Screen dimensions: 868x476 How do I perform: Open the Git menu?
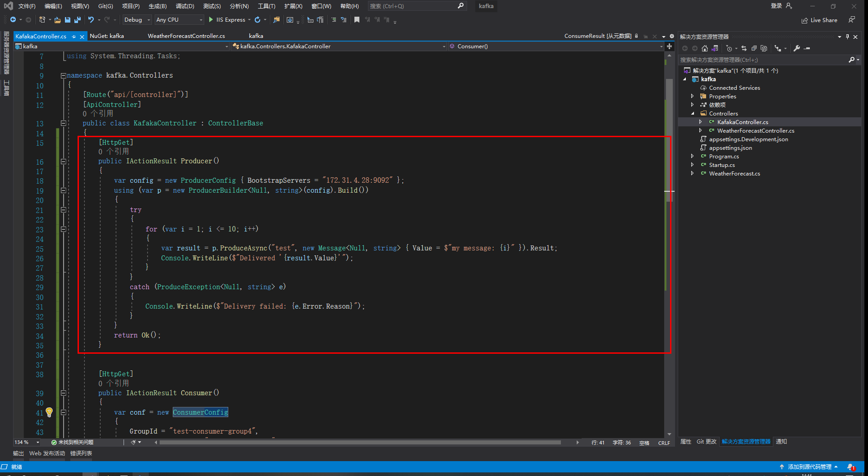(x=105, y=6)
